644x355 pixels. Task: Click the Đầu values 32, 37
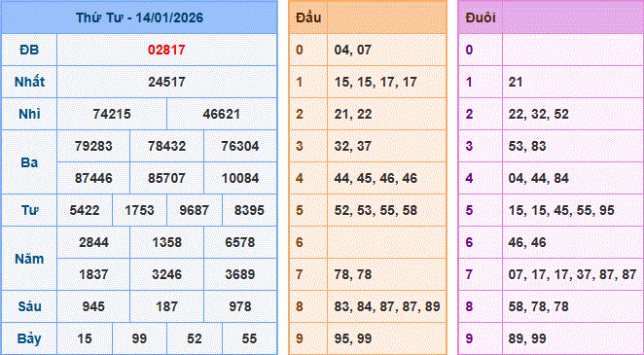point(353,146)
